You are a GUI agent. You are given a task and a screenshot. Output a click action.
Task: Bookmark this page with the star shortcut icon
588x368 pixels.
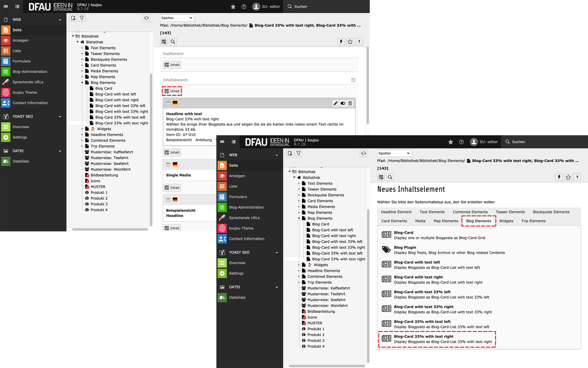(x=350, y=42)
